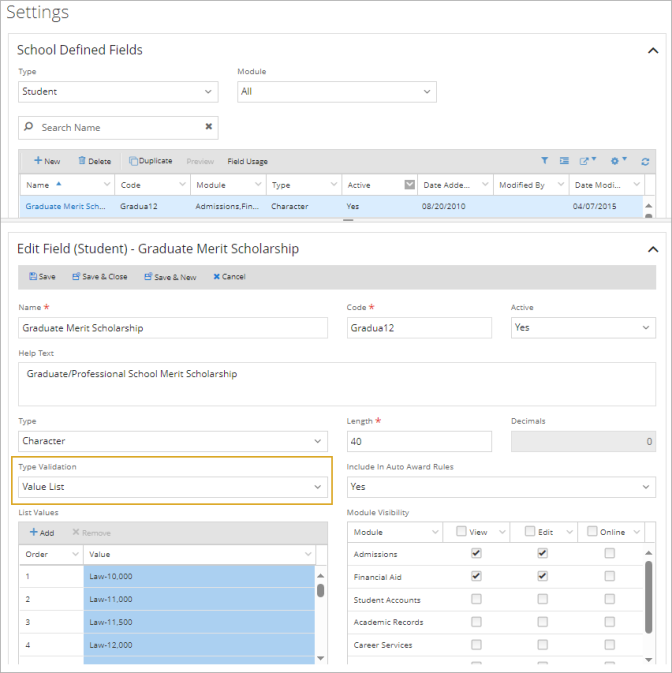
Task: Clear the Search Name box with X icon
Action: tap(209, 126)
